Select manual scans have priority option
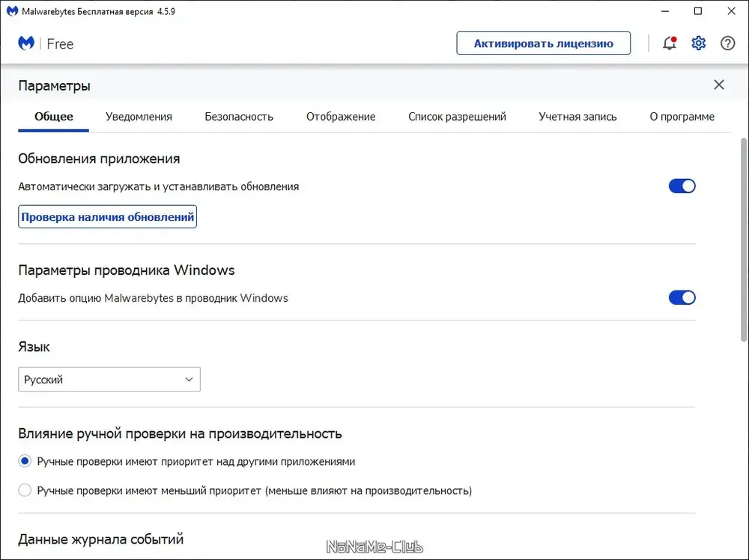 (25, 461)
